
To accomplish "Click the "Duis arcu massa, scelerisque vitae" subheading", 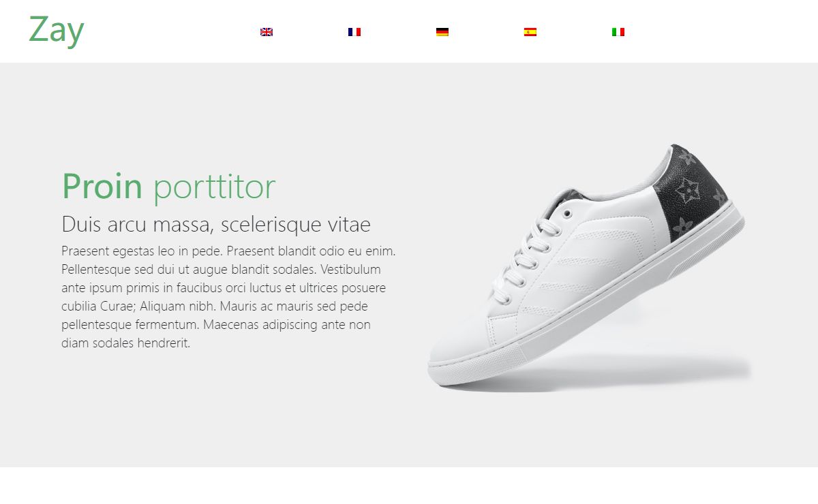I will click(x=216, y=224).
